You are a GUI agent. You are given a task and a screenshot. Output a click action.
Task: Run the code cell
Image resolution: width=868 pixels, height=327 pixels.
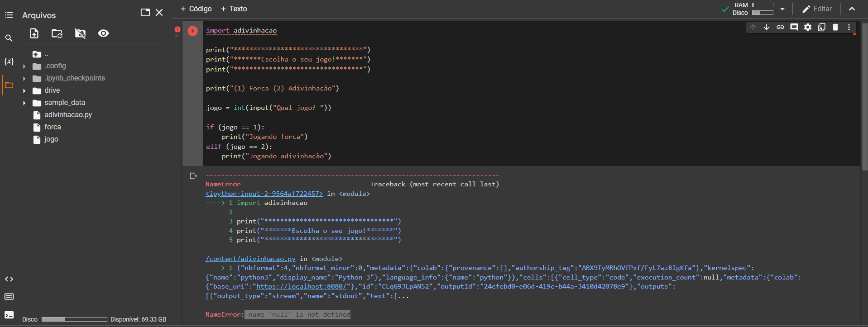pyautogui.click(x=192, y=31)
